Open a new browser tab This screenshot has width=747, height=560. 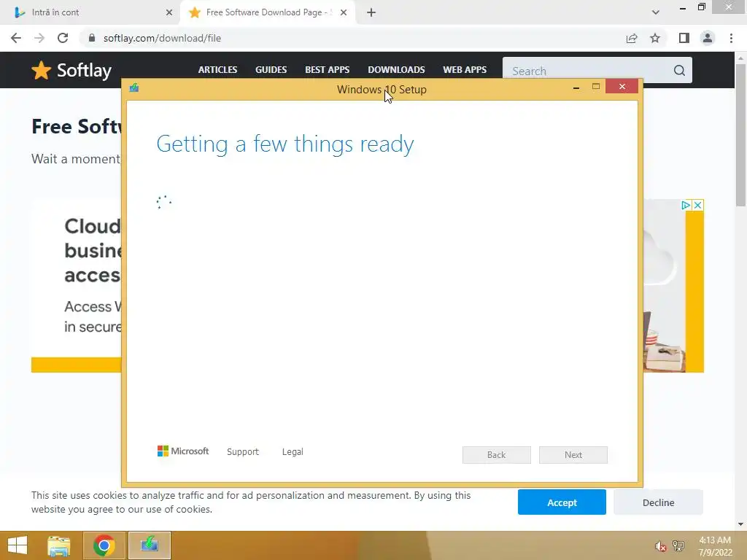click(371, 12)
